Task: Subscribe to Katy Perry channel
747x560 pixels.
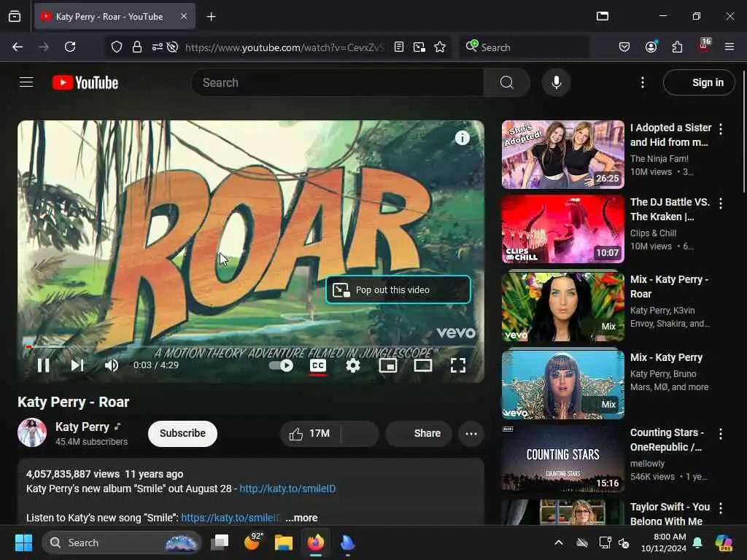Action: (182, 433)
